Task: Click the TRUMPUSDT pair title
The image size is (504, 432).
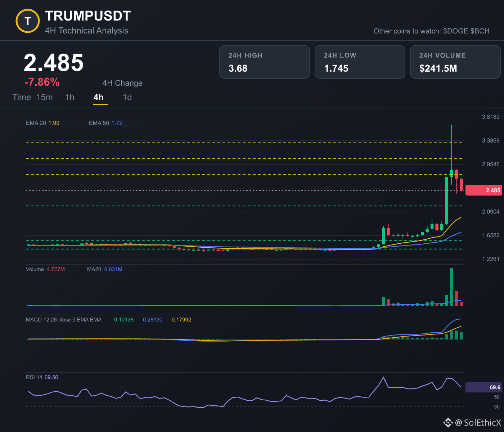Action: pyautogui.click(x=88, y=16)
